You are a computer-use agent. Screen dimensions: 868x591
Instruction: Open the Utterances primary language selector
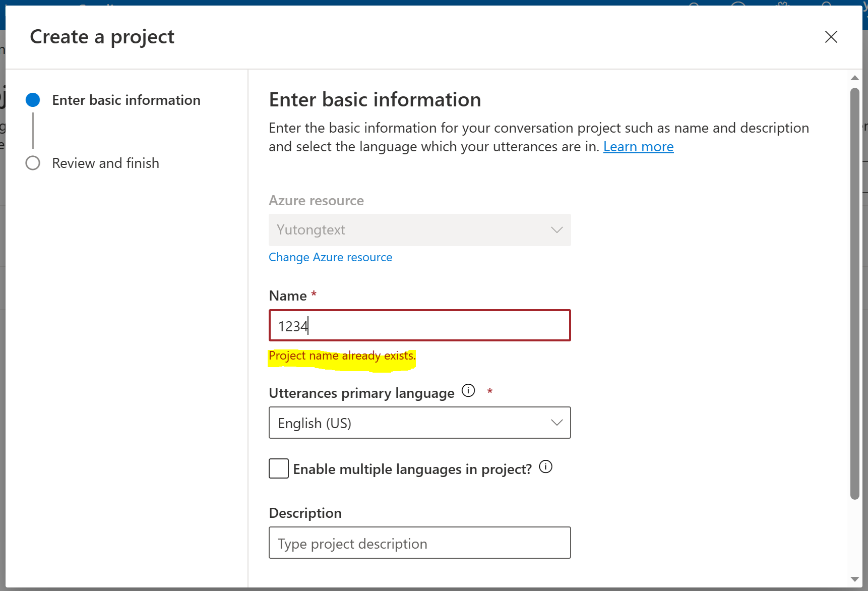(x=419, y=423)
